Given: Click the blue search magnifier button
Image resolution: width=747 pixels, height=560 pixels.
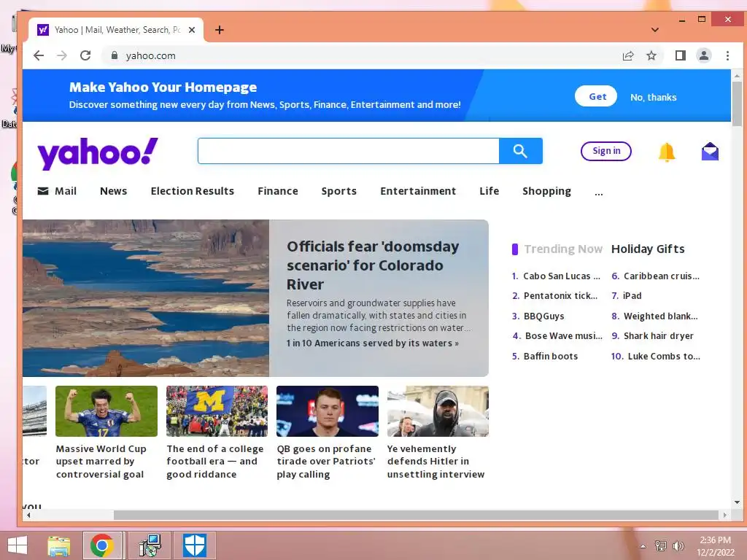Looking at the screenshot, I should pos(520,151).
